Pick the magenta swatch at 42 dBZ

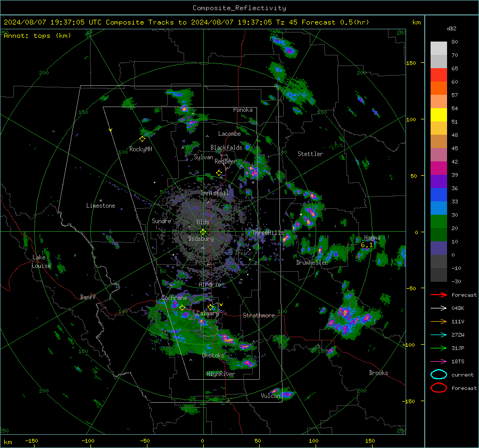439,168
